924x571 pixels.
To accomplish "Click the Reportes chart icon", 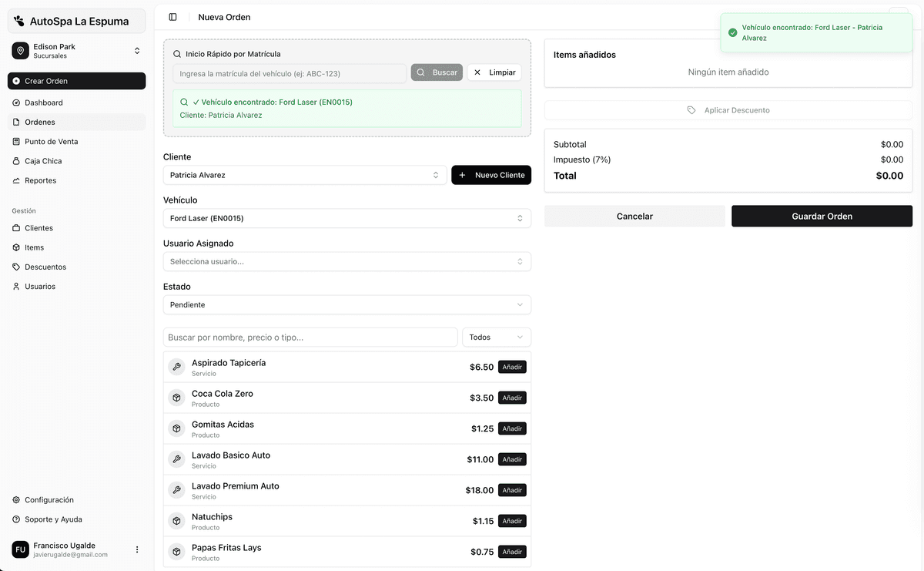I will (16, 180).
